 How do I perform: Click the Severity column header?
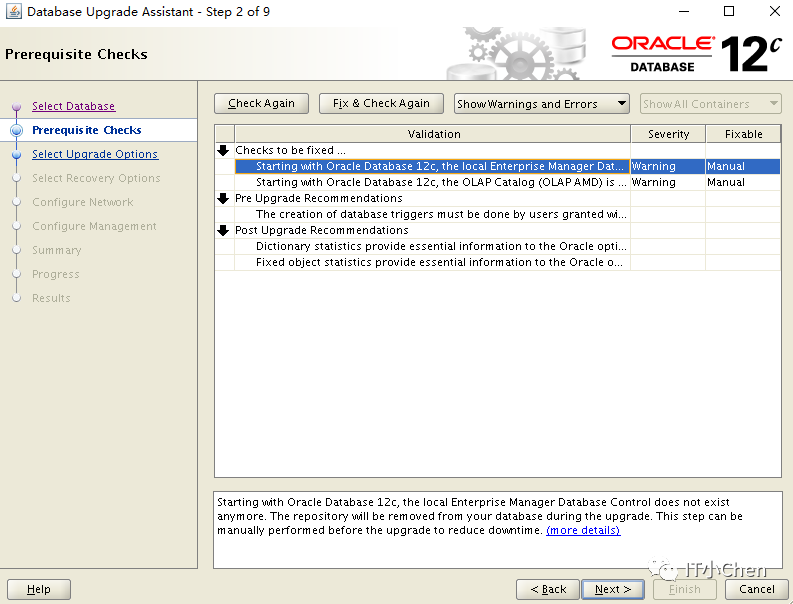668,134
